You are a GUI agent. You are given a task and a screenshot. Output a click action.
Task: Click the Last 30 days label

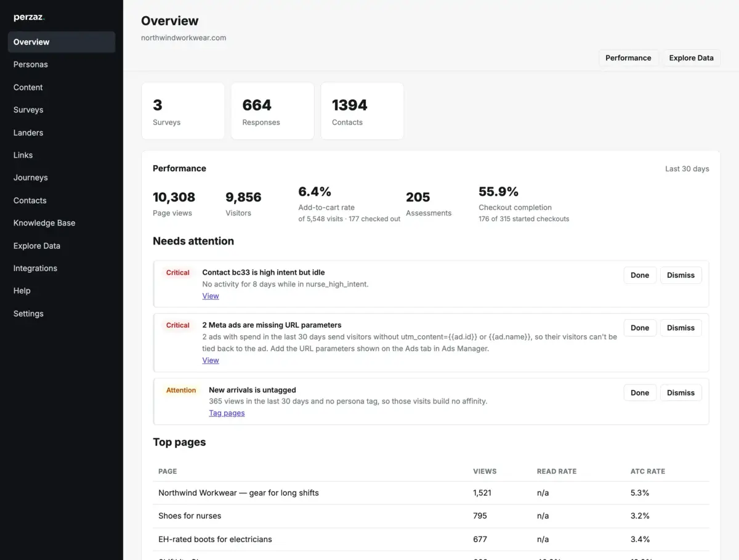click(687, 169)
